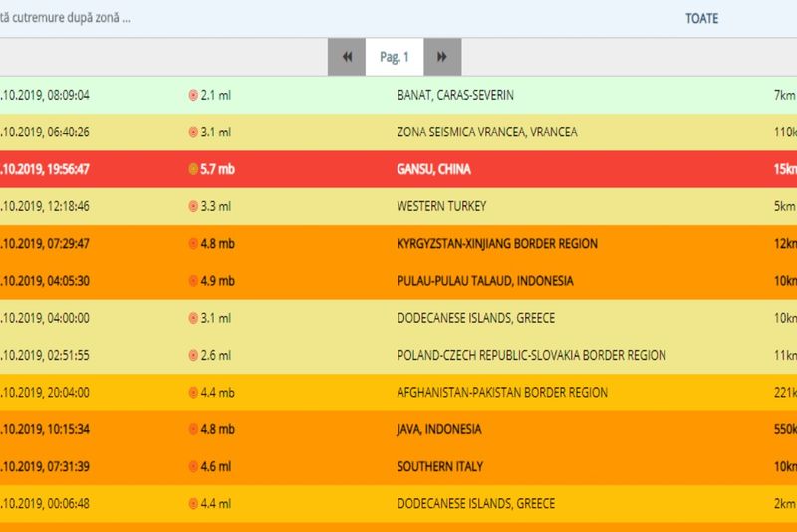Click the magnitude icon in Banat, Caras-Severin row
Screen dimensions: 797x532
[x=193, y=95]
